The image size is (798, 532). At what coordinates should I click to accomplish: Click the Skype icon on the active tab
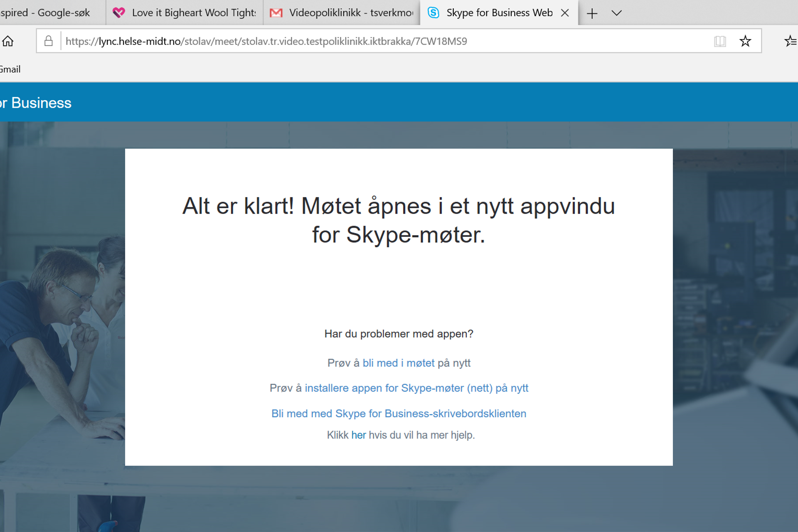[x=433, y=12]
